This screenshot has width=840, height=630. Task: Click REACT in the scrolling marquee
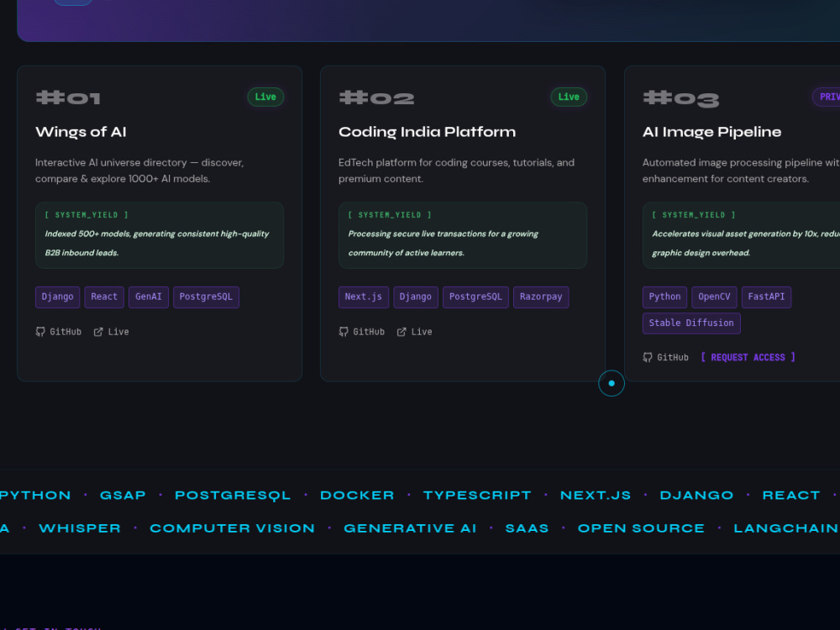[791, 496]
